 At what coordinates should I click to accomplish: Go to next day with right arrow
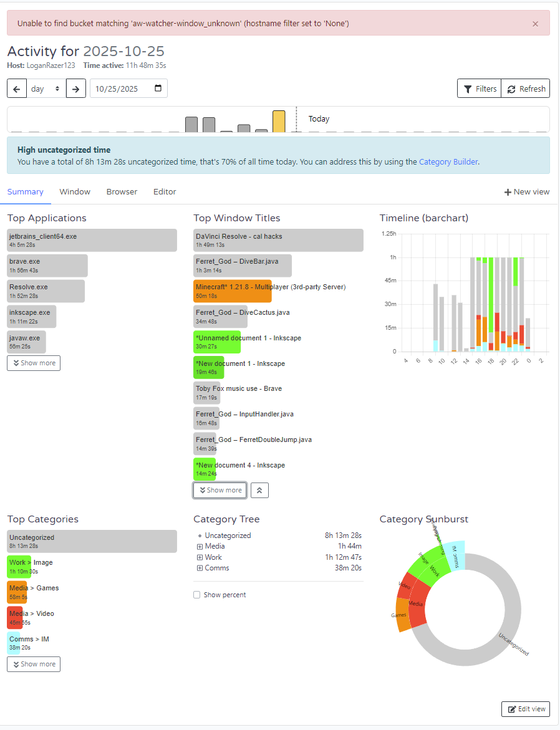(x=76, y=89)
